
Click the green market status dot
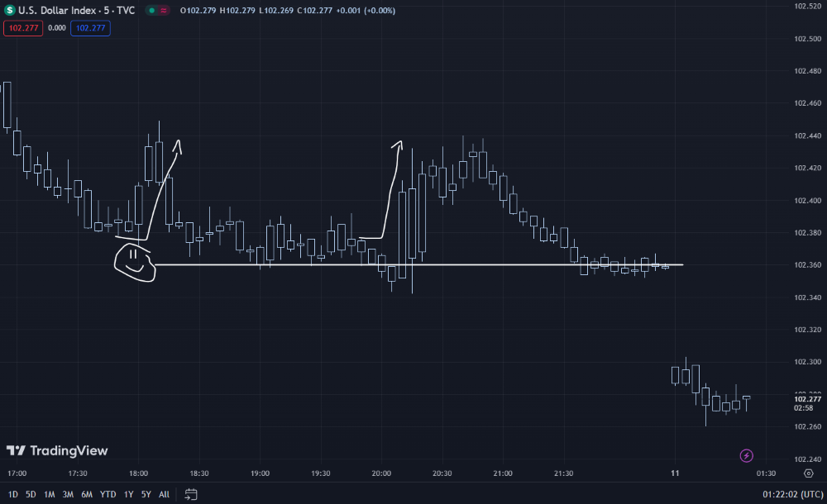[152, 11]
